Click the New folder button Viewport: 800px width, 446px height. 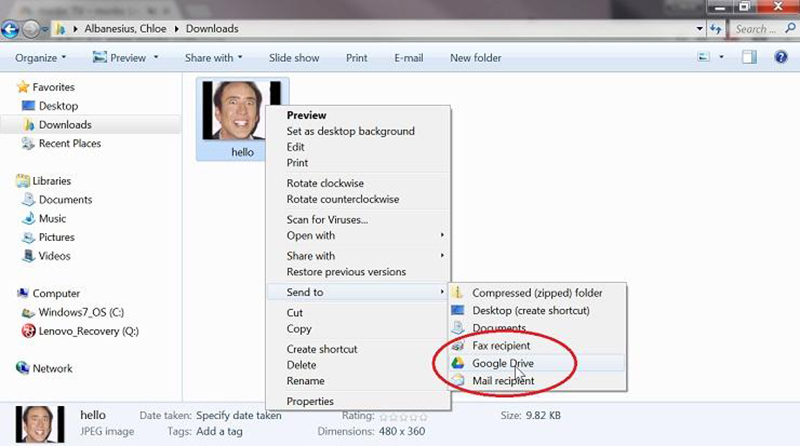click(x=475, y=58)
